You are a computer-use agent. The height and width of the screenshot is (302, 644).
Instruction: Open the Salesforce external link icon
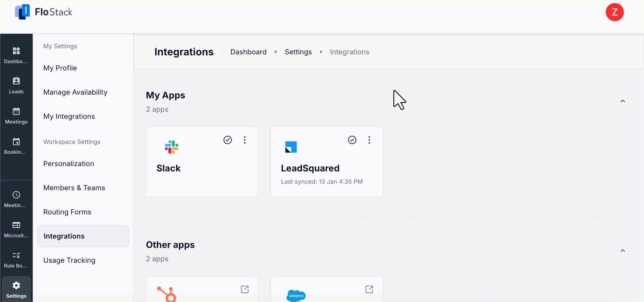point(369,289)
